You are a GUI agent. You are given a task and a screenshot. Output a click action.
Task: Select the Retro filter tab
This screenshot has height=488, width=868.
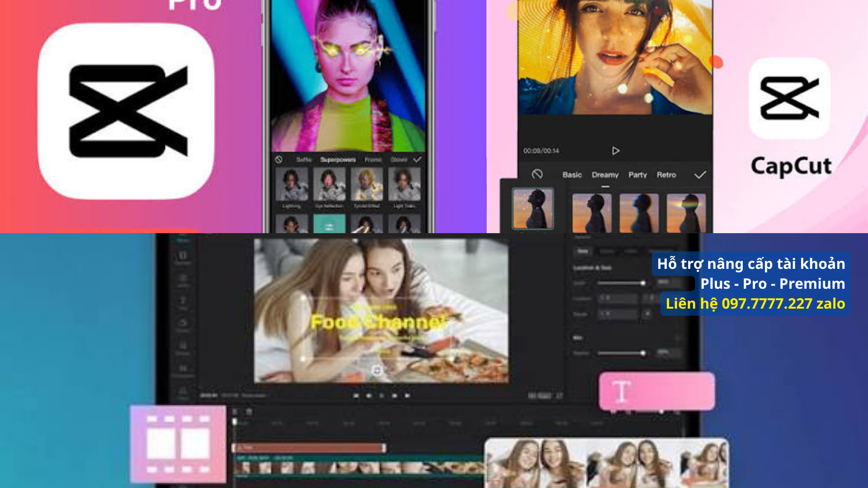click(x=666, y=175)
